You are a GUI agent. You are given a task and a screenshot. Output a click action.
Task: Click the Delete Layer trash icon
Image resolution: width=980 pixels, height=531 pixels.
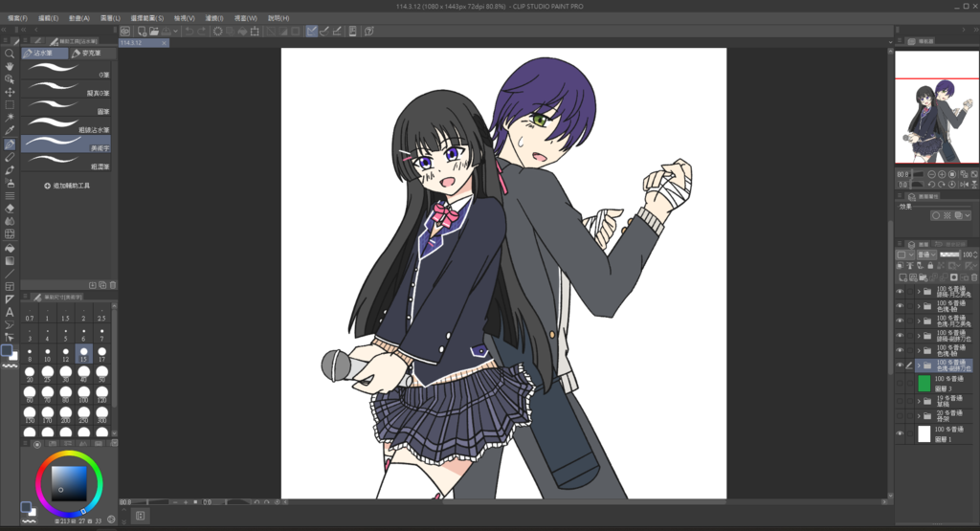[x=973, y=277]
